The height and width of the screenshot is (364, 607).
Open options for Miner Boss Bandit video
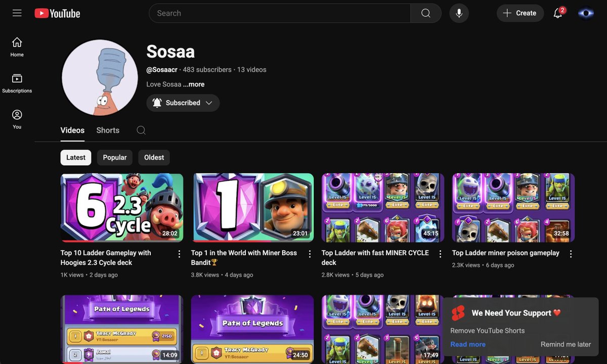click(310, 254)
